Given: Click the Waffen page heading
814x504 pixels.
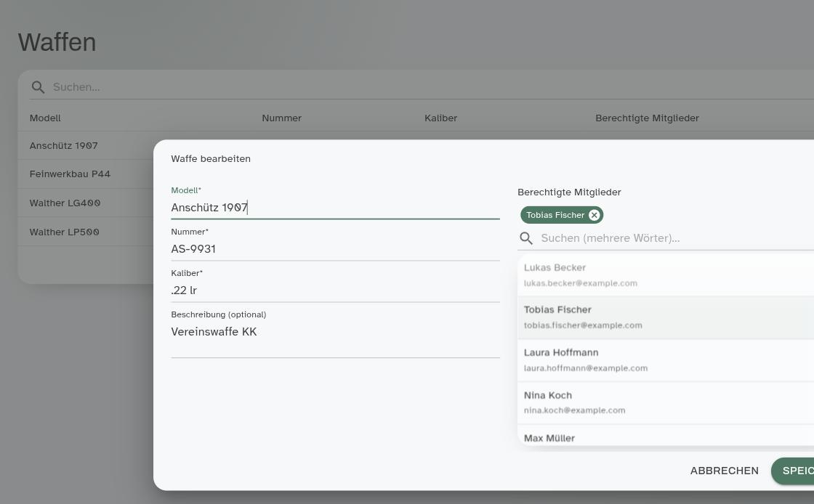Looking at the screenshot, I should (57, 42).
